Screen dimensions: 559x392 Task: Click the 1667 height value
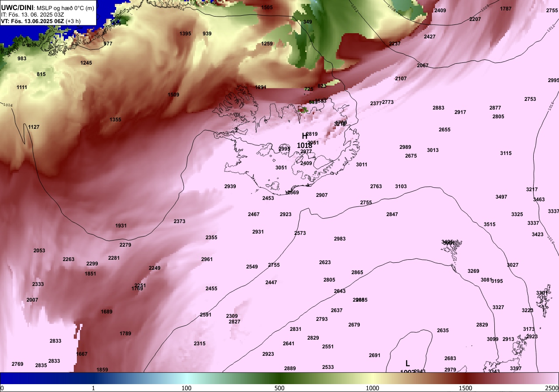(82, 354)
